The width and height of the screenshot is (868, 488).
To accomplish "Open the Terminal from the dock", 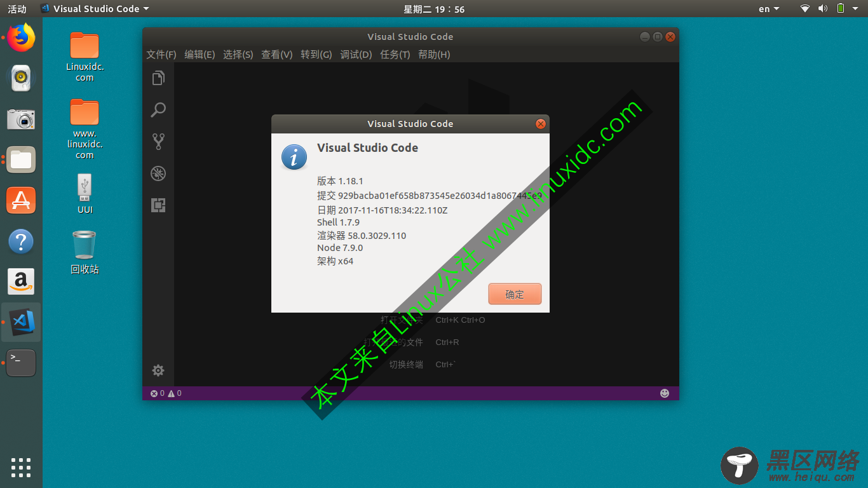I will point(21,363).
